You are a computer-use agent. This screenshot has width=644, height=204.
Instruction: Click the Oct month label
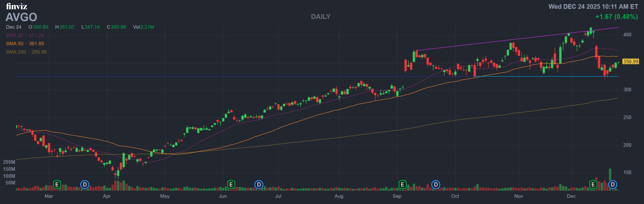455,196
